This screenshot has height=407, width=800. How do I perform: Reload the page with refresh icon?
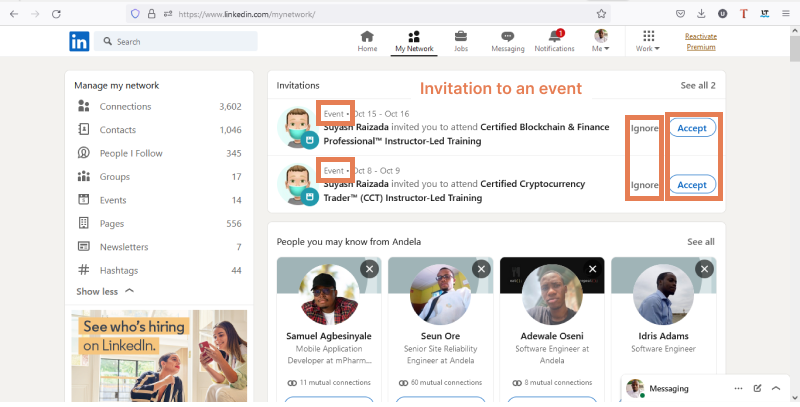56,14
